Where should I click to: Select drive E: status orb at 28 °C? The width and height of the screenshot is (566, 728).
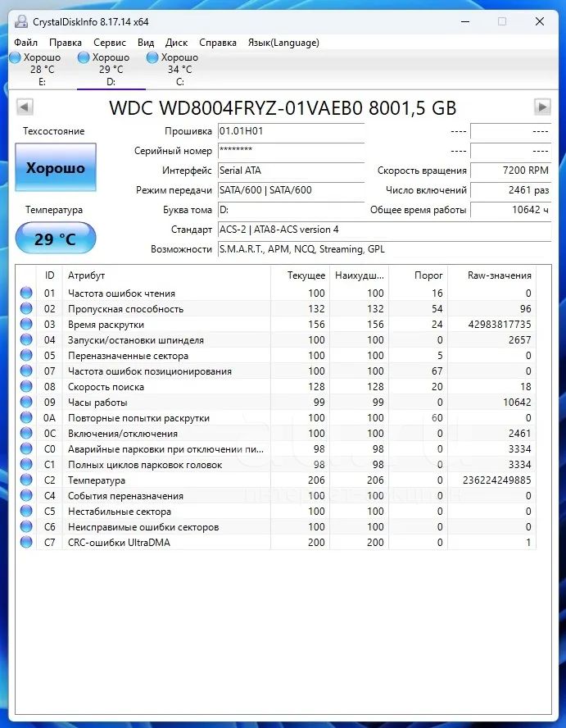pyautogui.click(x=16, y=57)
